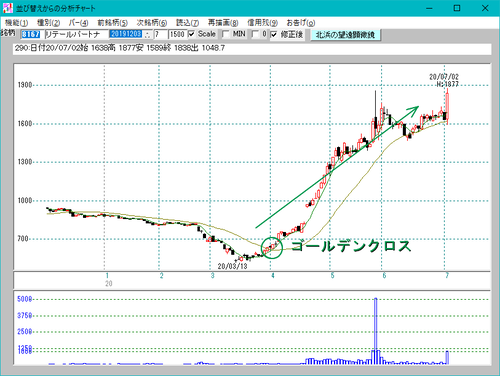Click the stock code field 8167
Viewport: 500px width, 376px height.
point(31,34)
